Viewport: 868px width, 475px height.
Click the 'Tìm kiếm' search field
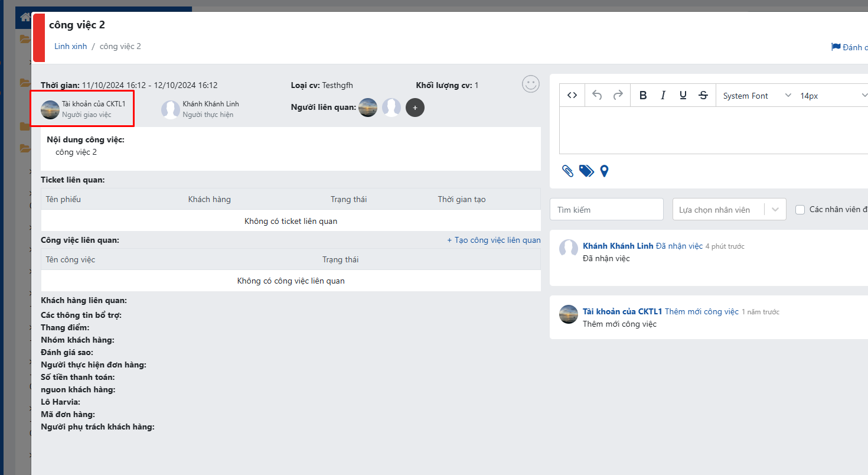click(606, 210)
